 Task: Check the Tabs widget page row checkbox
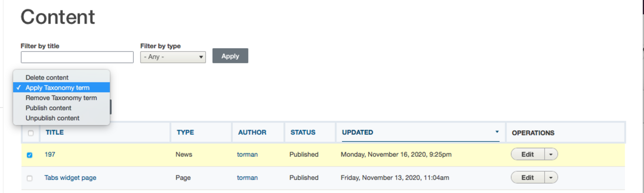pos(29,178)
